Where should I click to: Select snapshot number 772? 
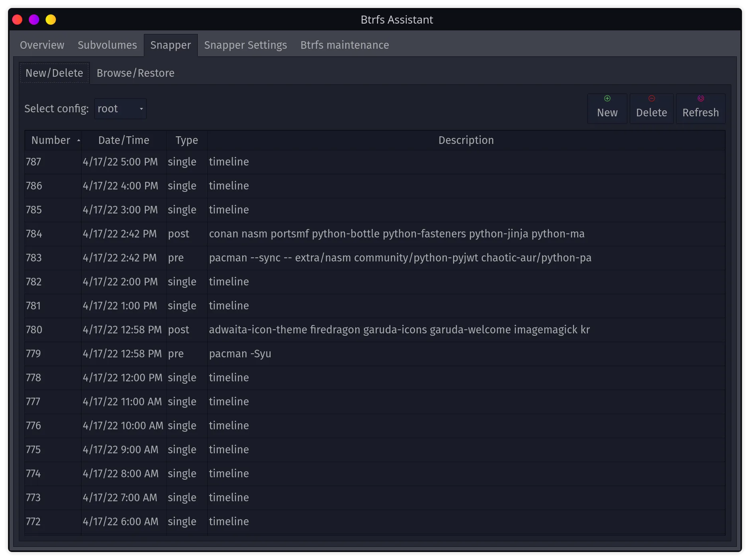tap(53, 522)
